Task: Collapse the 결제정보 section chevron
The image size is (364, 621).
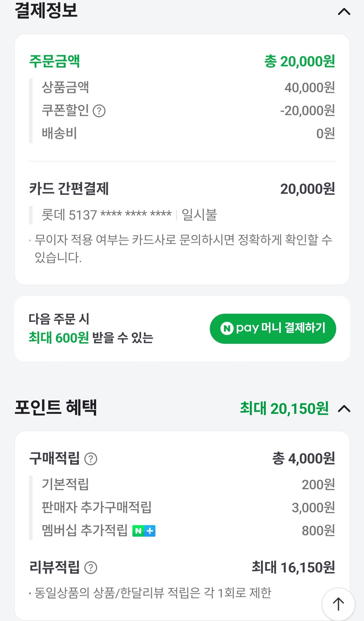Action: click(x=344, y=12)
